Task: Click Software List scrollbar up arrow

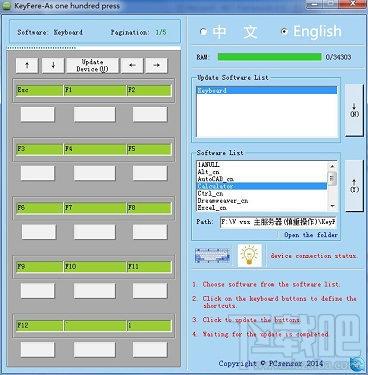Action: 332,166
